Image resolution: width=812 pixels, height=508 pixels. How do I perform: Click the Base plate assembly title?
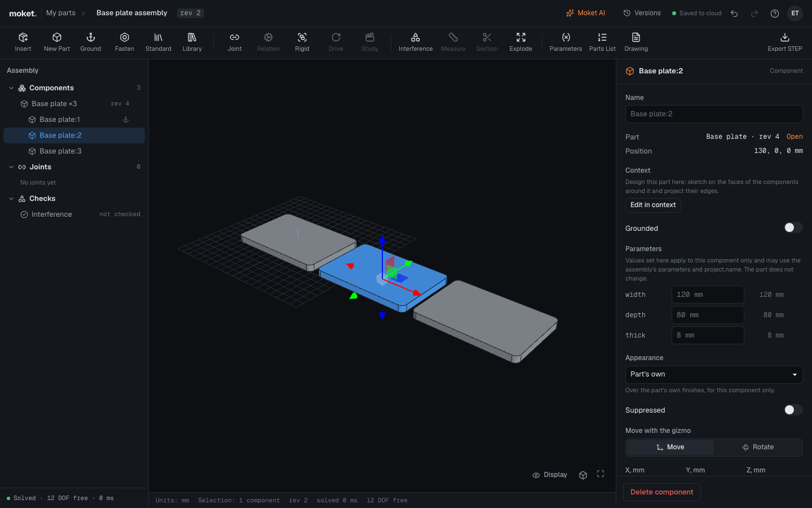[x=132, y=13]
